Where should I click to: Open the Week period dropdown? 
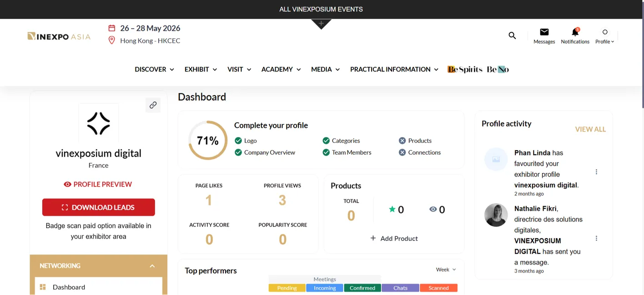pos(446,270)
